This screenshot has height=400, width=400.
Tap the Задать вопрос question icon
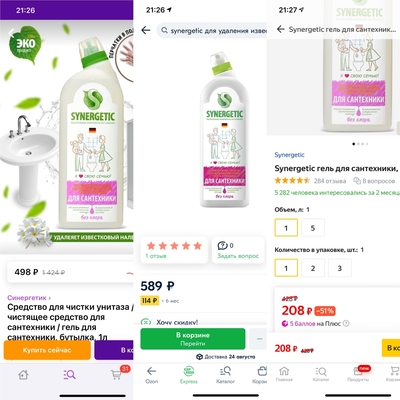(222, 246)
